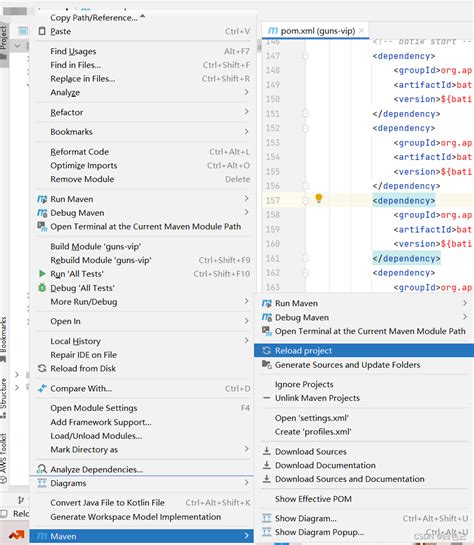Click the Unlink Maven Projects minus icon
Viewport: 474px width, 545px height.
(x=267, y=398)
